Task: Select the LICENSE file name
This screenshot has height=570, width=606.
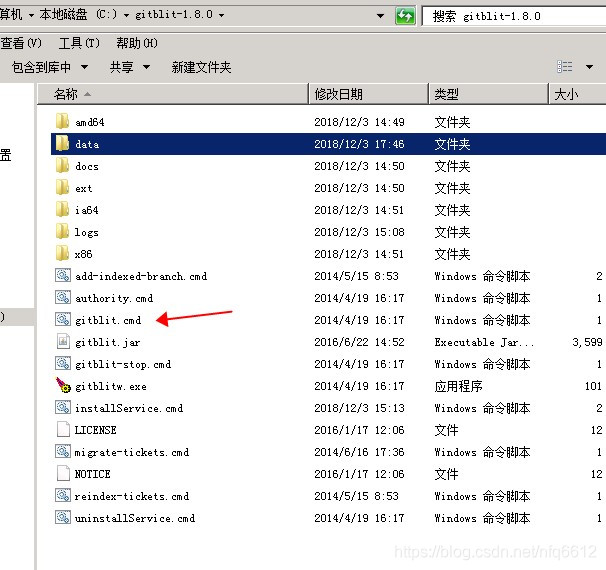Action: pos(95,430)
